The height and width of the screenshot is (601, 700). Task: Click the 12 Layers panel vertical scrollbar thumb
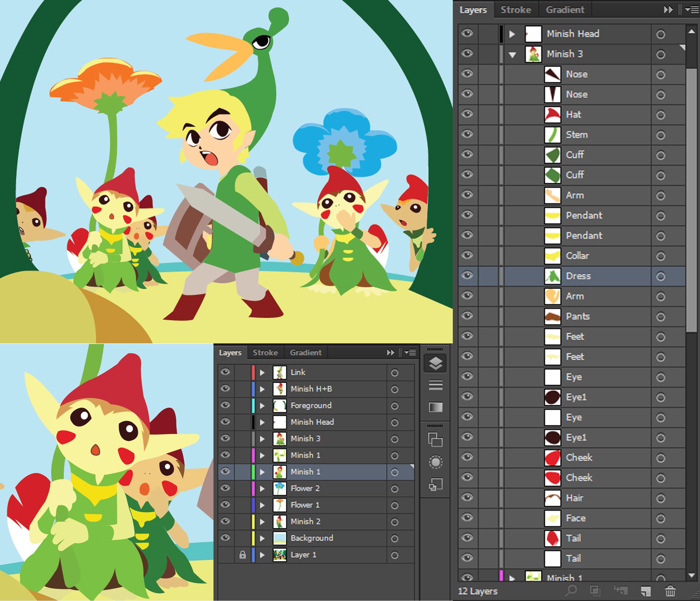coord(691,200)
